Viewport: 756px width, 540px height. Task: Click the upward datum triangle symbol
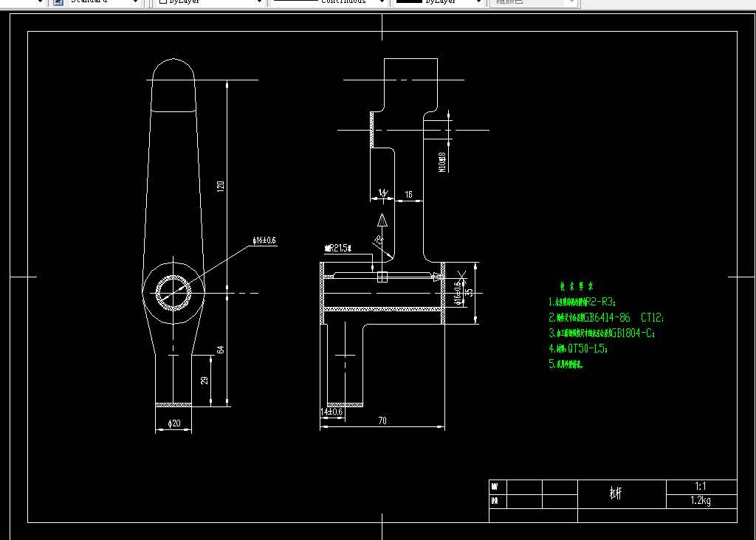pos(382,220)
